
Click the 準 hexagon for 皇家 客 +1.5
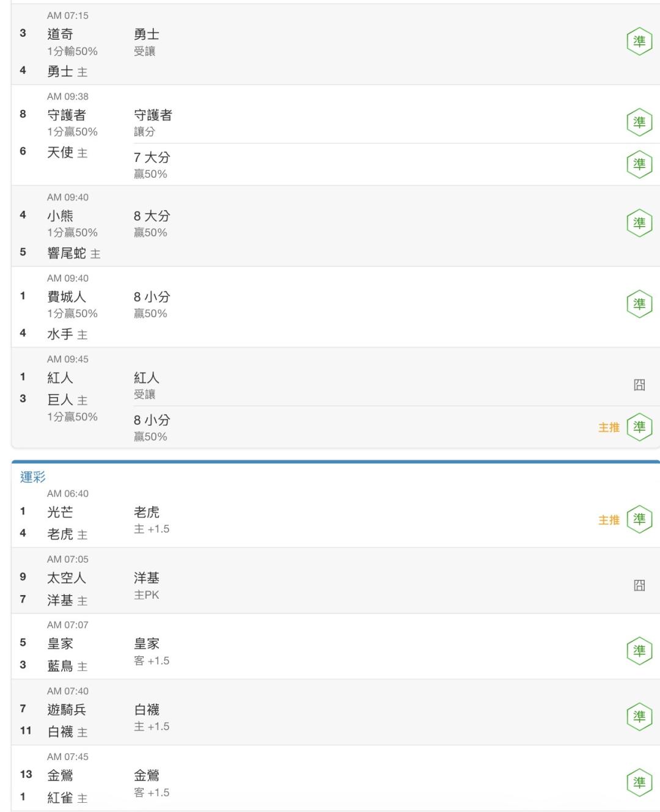[639, 651]
